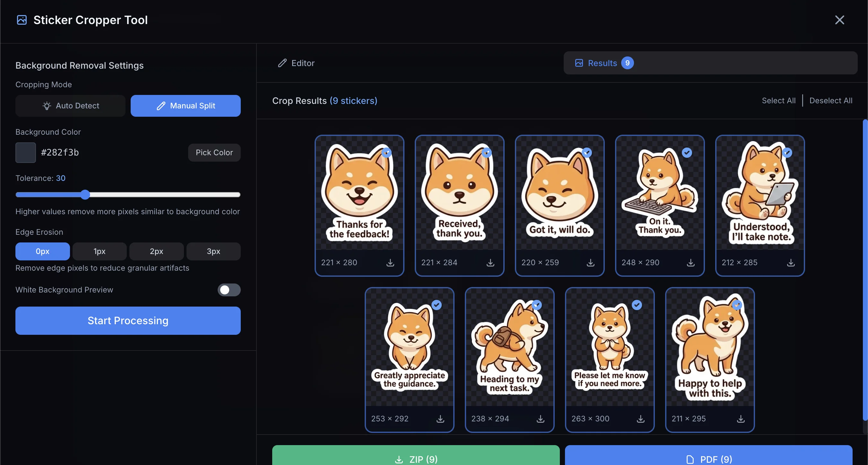Image resolution: width=868 pixels, height=465 pixels.
Task: Download the 'Heading to my next task' sticker
Action: 540,418
